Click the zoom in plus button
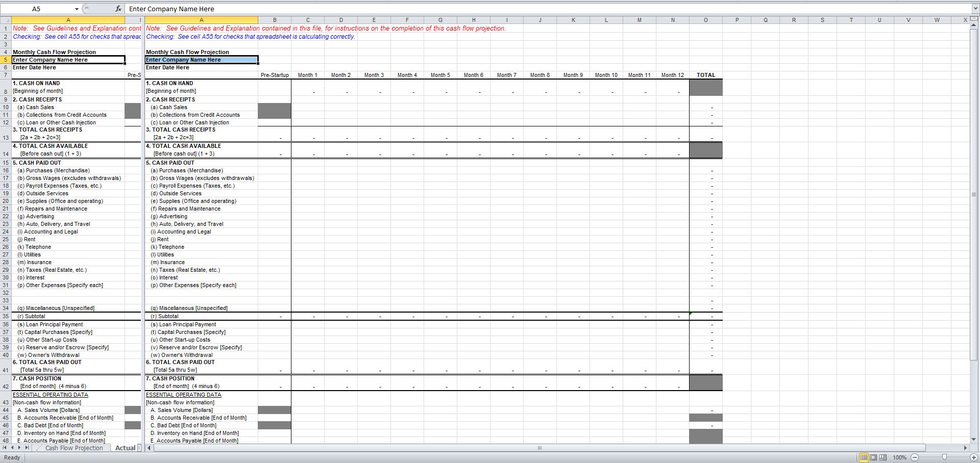Viewport: 980px width, 463px height. click(x=974, y=457)
